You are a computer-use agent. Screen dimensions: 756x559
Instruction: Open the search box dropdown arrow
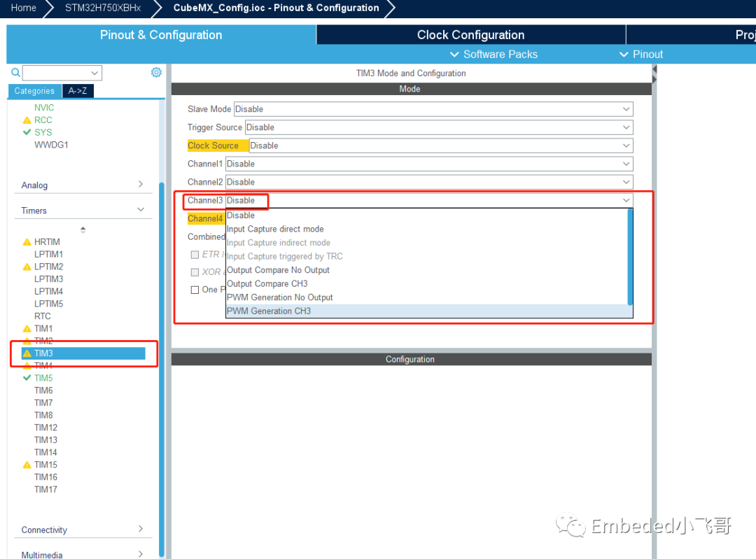[x=94, y=73]
